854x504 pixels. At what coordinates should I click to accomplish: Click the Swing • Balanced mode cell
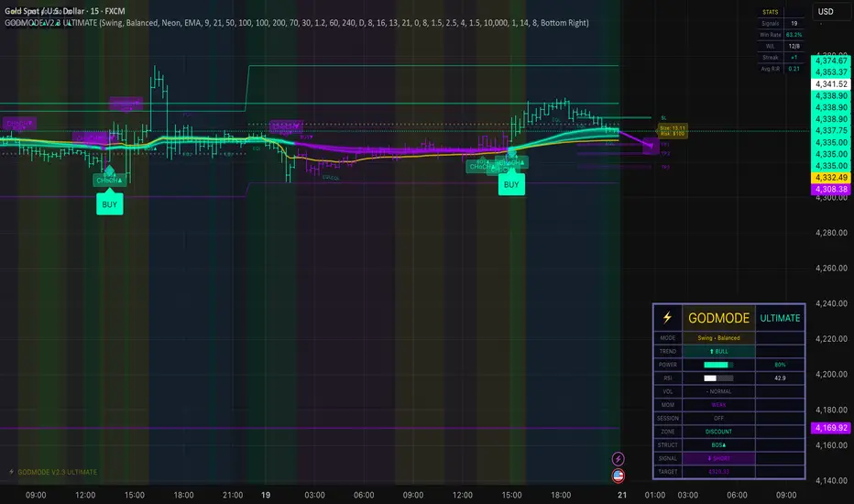718,338
